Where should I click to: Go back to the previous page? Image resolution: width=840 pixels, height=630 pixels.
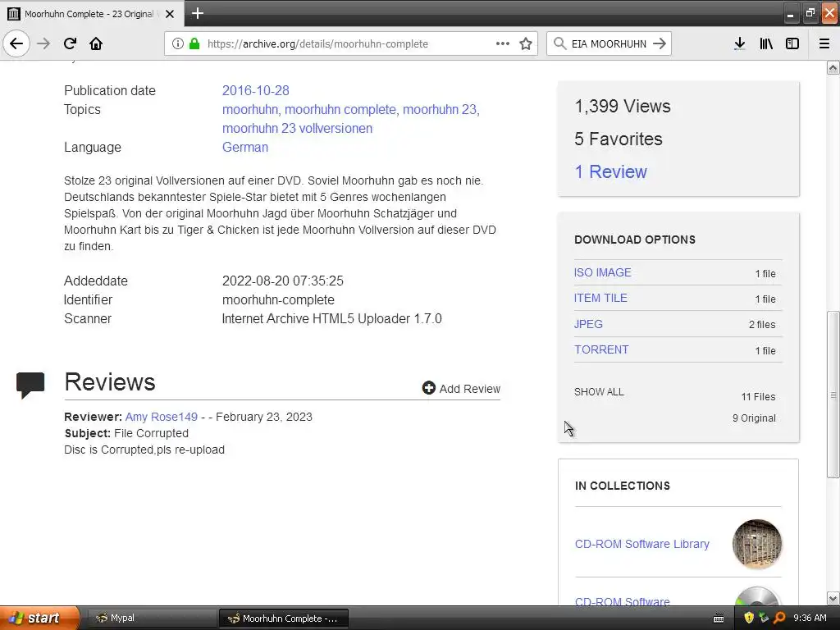(16, 43)
